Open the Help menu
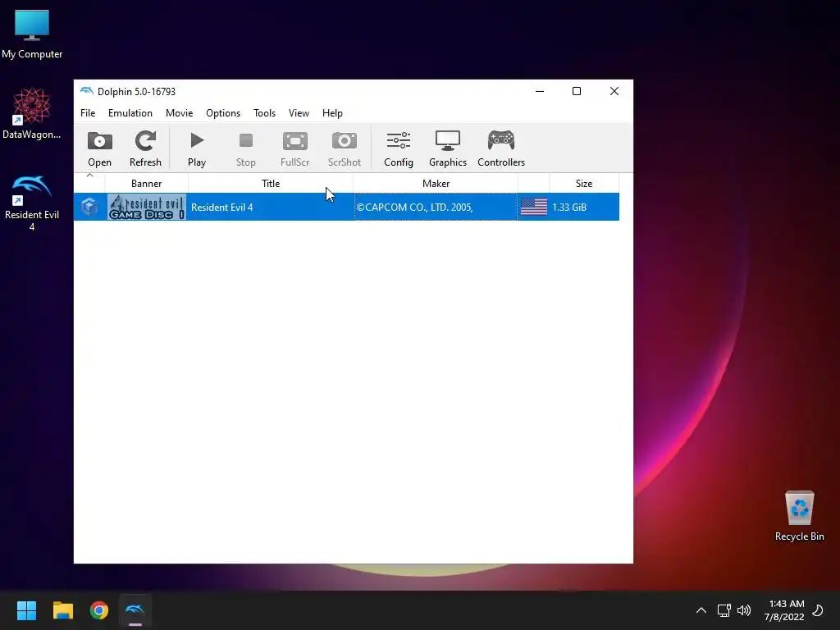The width and height of the screenshot is (840, 630). tap(332, 113)
